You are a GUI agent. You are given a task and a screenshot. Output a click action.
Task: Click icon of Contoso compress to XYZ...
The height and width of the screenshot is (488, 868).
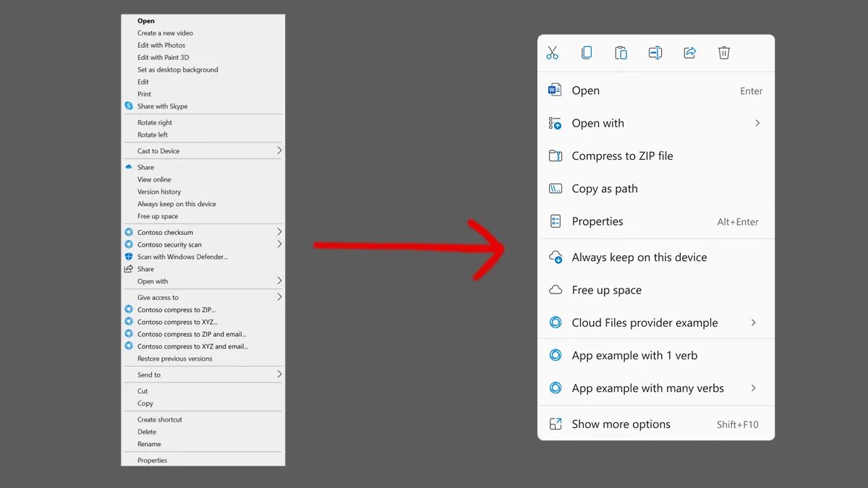click(129, 322)
